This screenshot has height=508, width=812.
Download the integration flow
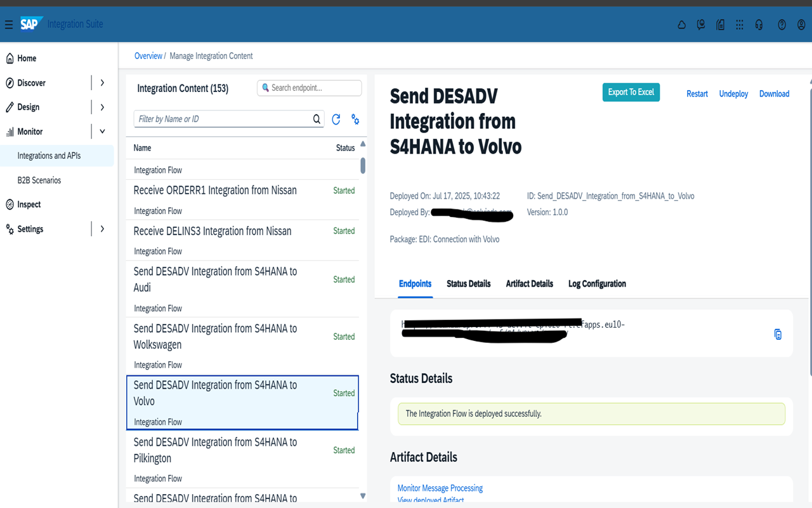click(775, 93)
